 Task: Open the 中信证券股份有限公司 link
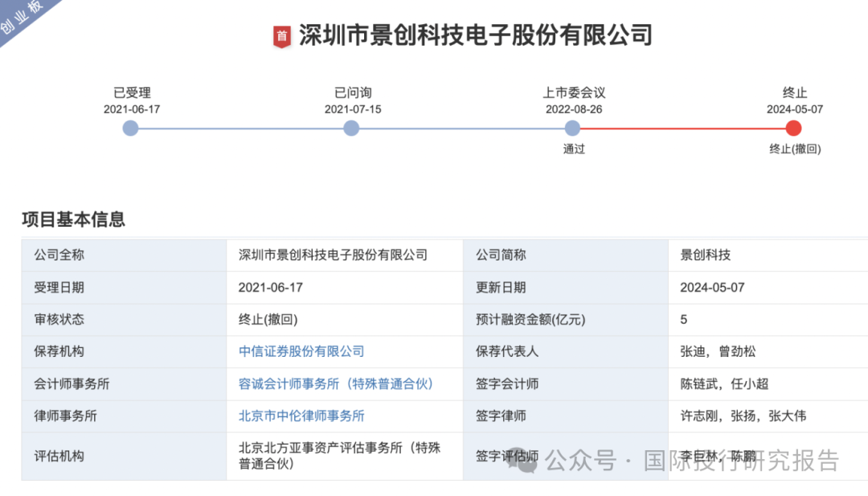point(301,351)
